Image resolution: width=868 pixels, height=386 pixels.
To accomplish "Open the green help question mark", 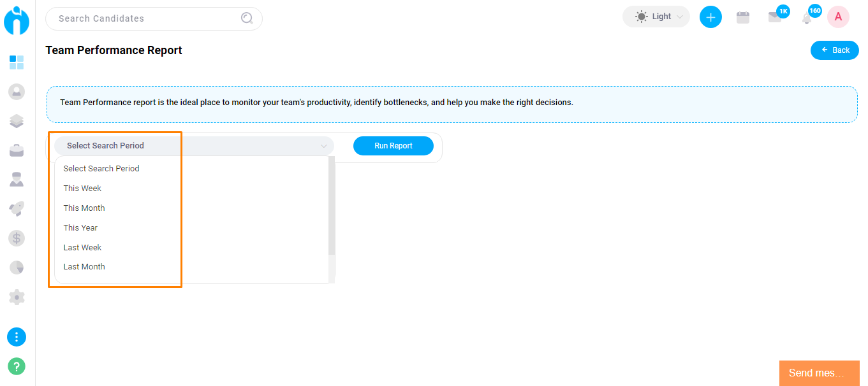I will (17, 366).
